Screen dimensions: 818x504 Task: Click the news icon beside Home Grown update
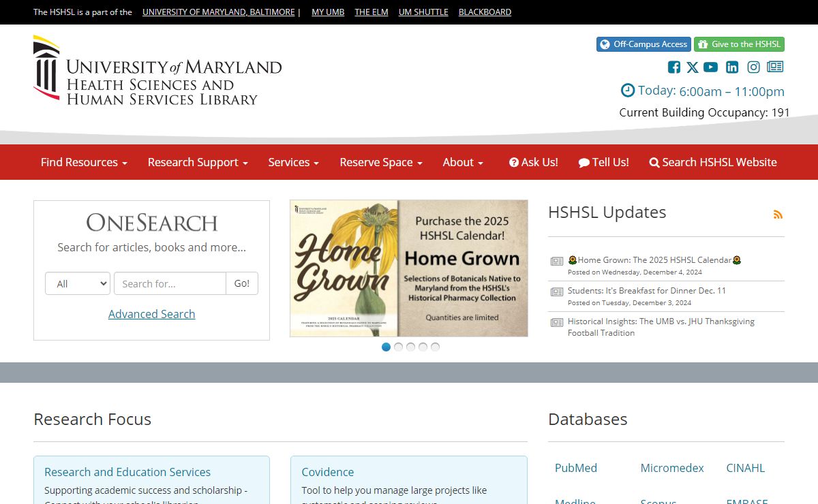tap(557, 261)
